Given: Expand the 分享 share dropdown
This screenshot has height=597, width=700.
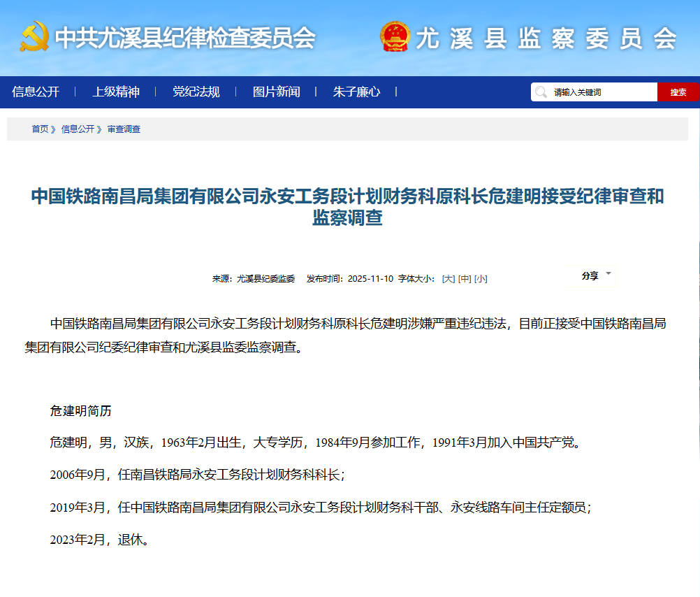Looking at the screenshot, I should pos(596,275).
